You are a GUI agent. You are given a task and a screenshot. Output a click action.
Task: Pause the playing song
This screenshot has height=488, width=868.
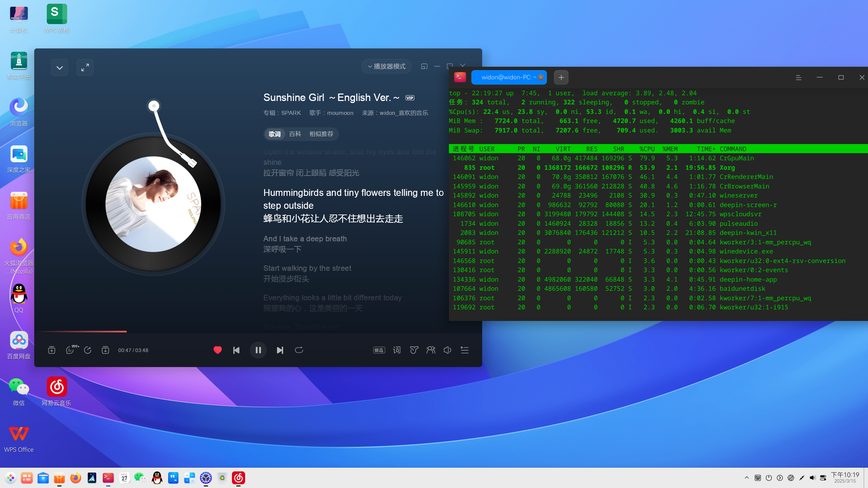click(x=258, y=350)
